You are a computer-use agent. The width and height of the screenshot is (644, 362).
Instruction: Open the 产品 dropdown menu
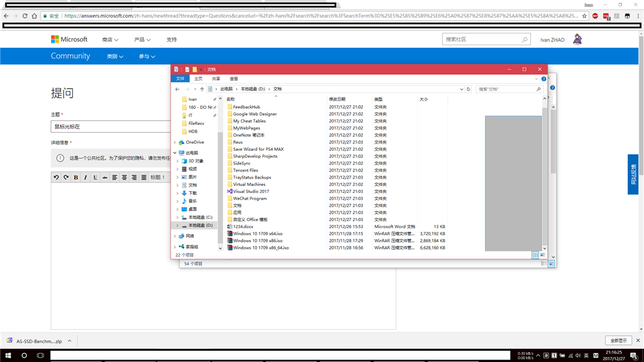tap(142, 40)
